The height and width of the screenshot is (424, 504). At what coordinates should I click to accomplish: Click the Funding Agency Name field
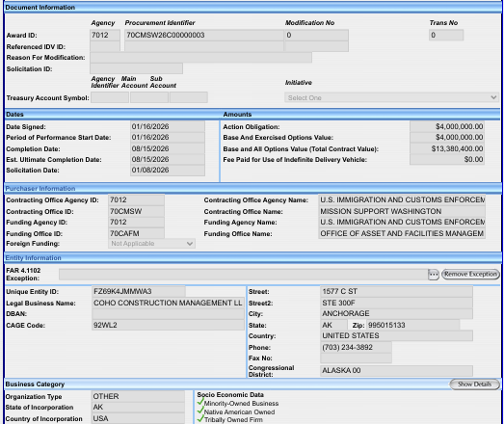tap(402, 223)
